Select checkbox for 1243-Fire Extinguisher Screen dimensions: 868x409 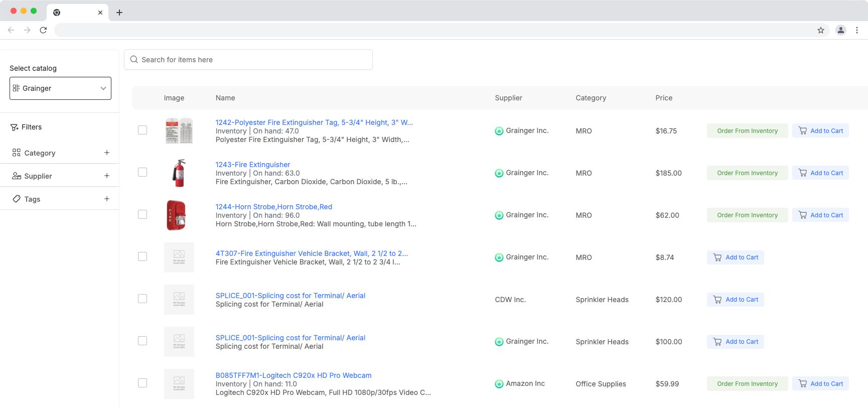tap(142, 172)
